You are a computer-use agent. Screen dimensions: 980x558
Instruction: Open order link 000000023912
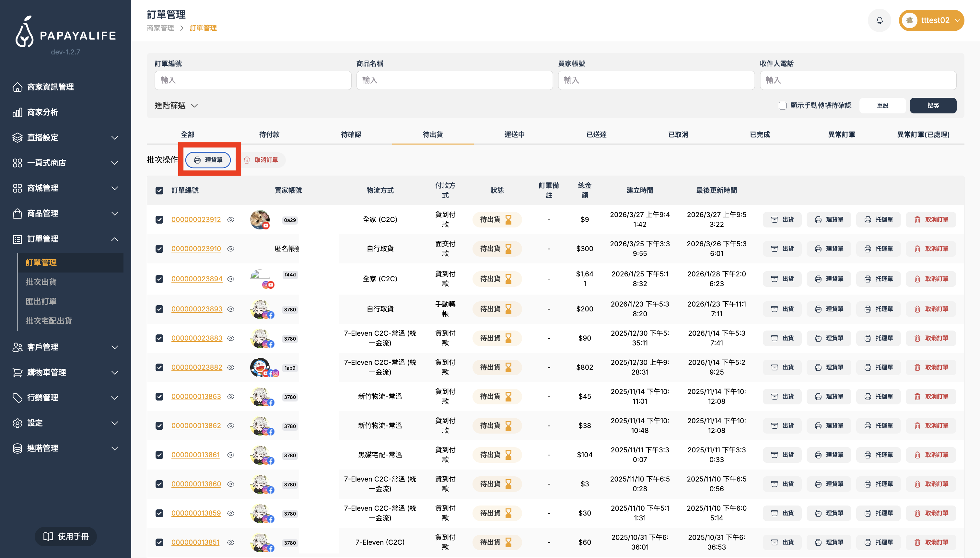pos(196,220)
